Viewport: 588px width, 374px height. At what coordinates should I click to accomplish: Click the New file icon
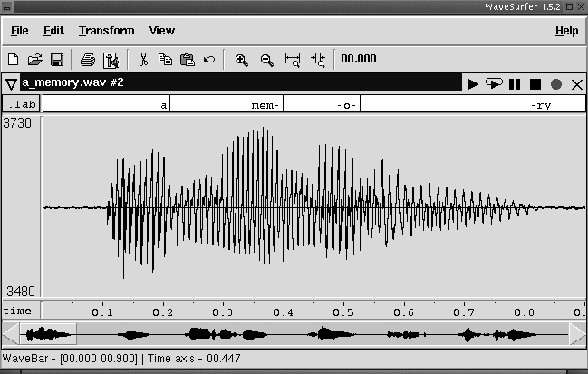pyautogui.click(x=15, y=60)
